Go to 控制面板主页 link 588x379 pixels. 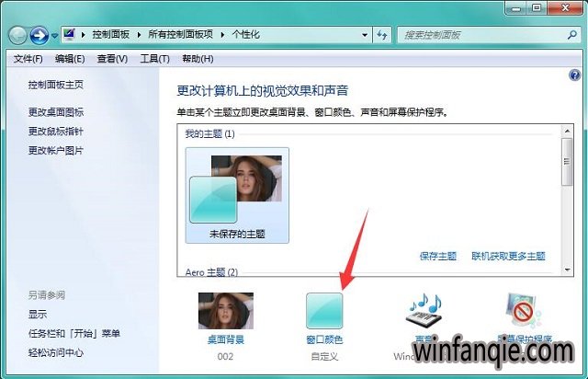click(x=56, y=85)
